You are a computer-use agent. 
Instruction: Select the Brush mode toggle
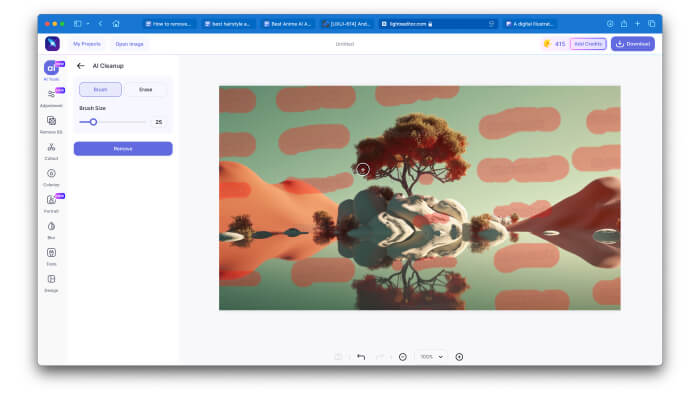100,89
